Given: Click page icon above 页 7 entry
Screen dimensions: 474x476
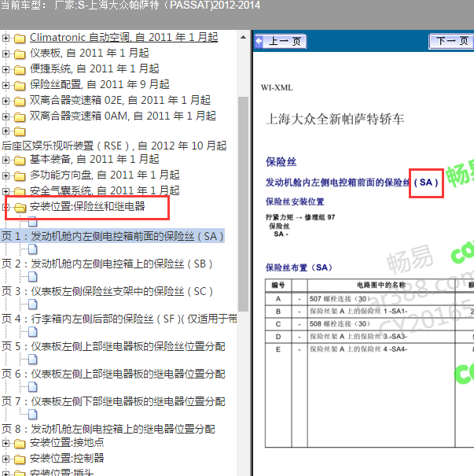Looking at the screenshot, I should point(33,387).
